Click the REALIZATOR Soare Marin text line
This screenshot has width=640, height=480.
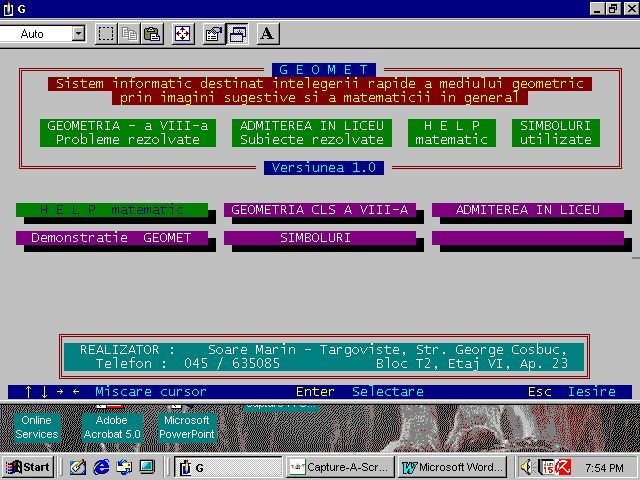[324, 350]
